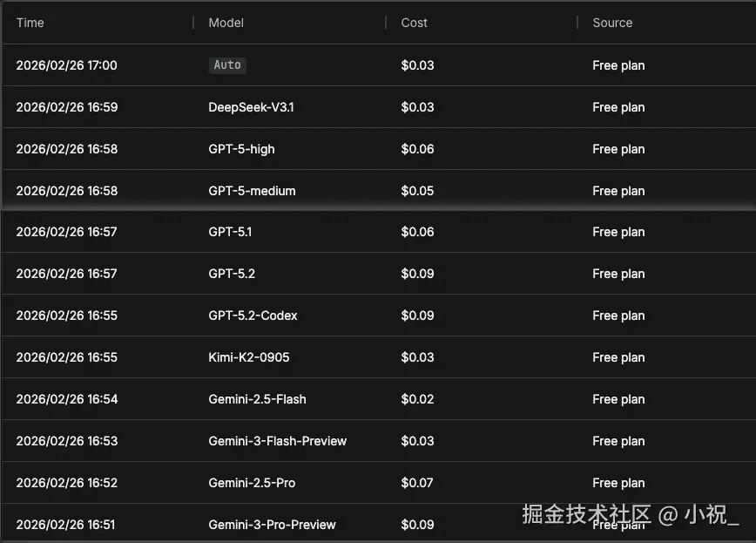Select the GPT-5.2 row

pyautogui.click(x=379, y=274)
